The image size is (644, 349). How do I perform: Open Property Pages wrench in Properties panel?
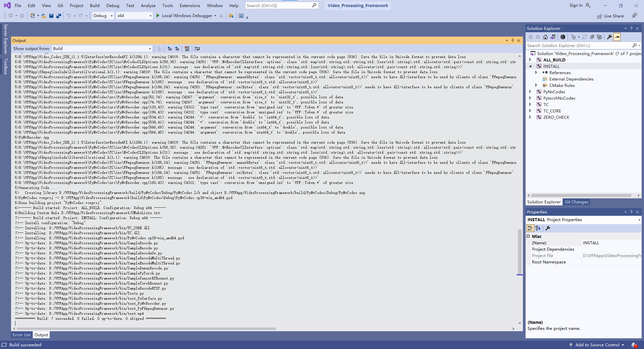point(548,228)
